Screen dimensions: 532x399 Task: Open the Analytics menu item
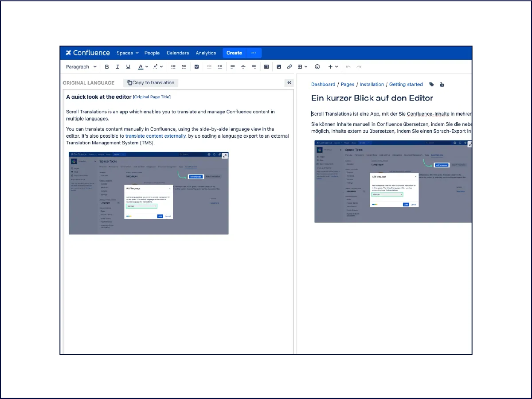[x=206, y=53]
